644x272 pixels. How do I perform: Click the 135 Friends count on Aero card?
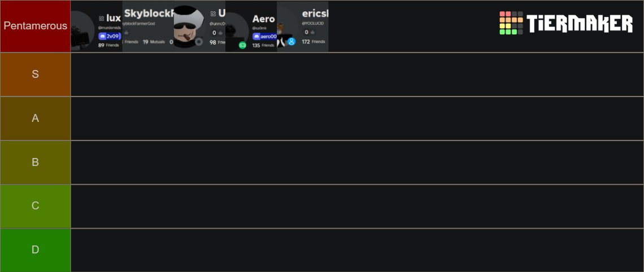click(263, 46)
